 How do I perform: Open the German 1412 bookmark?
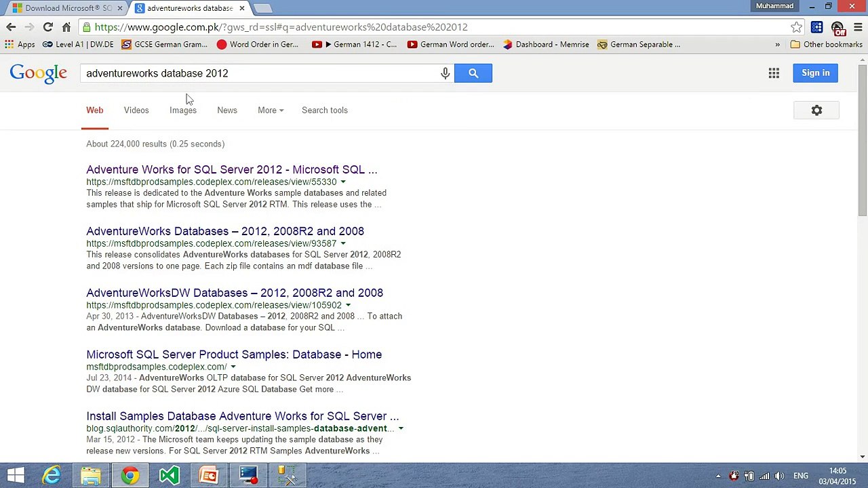[x=355, y=45]
